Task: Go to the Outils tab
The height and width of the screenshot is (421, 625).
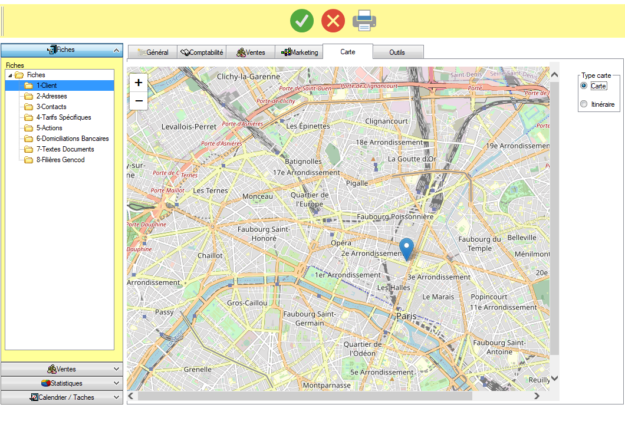Action: 397,51
